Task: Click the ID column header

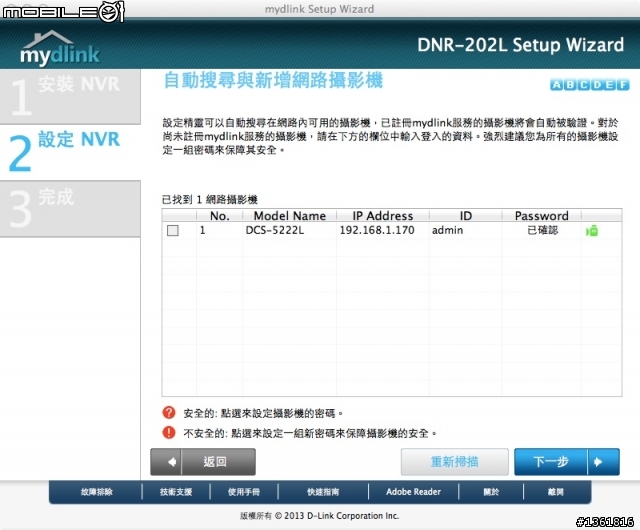Action: pyautogui.click(x=466, y=216)
